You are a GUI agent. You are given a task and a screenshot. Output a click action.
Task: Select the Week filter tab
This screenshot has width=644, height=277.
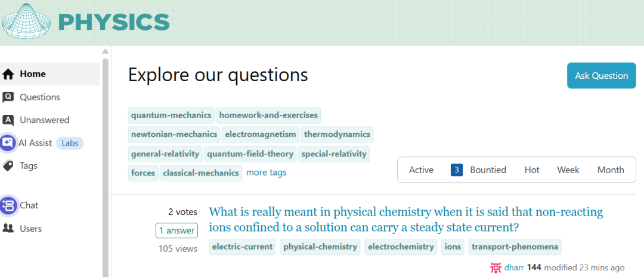tap(568, 170)
